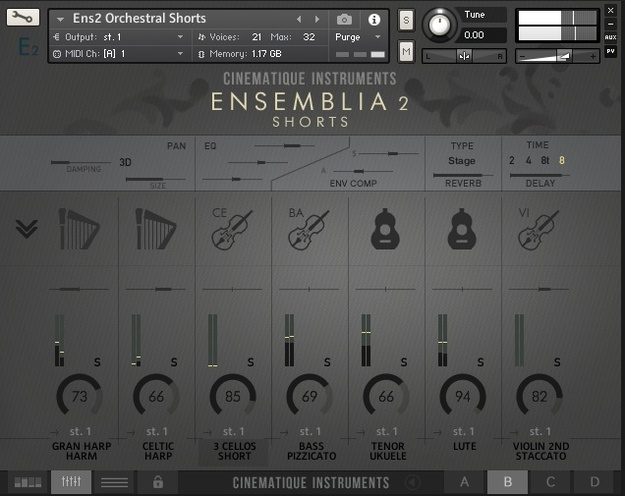Switch to the blocks view icon

click(28, 482)
